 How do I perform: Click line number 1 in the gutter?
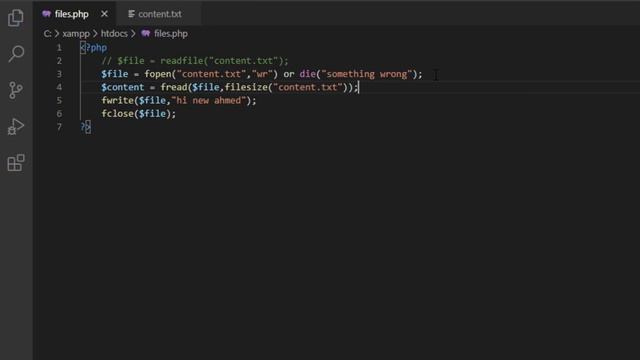[x=59, y=47]
